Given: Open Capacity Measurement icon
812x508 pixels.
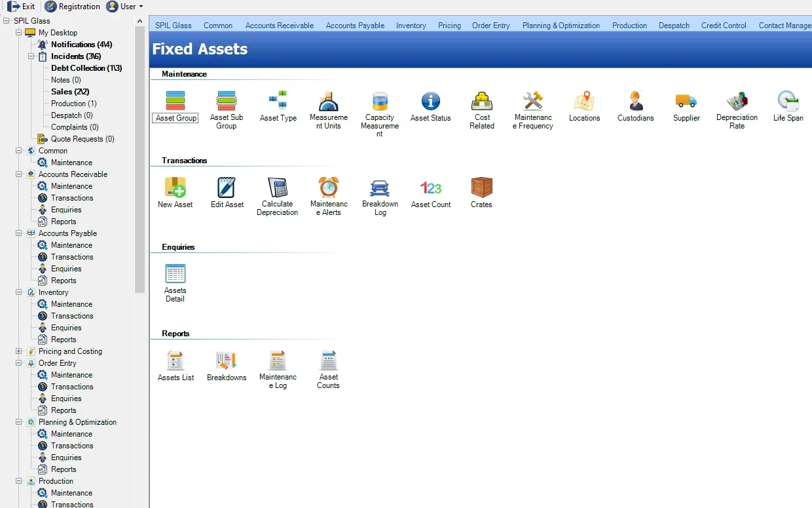Looking at the screenshot, I should [x=380, y=102].
